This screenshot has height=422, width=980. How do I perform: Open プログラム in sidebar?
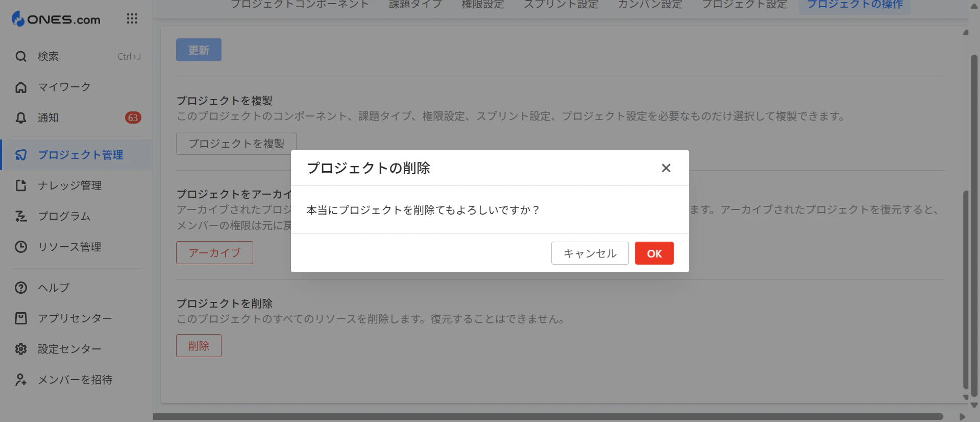(77, 216)
